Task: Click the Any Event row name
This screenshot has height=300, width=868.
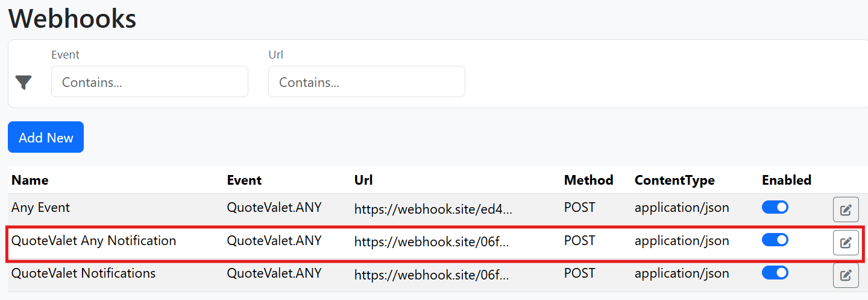Action: [x=41, y=208]
